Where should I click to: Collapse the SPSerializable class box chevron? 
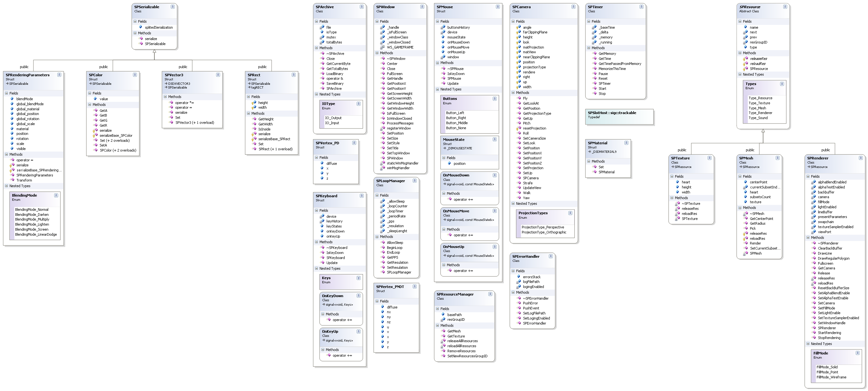click(173, 7)
